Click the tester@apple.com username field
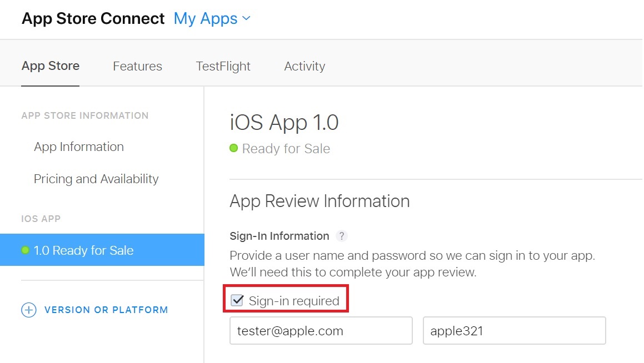Viewport: 644px width, 363px height. click(x=321, y=331)
